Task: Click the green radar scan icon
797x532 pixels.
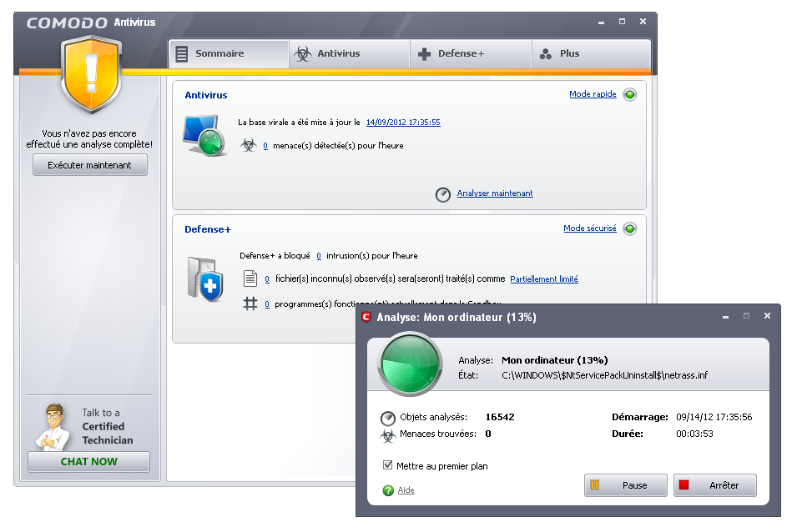Action: tap(411, 364)
